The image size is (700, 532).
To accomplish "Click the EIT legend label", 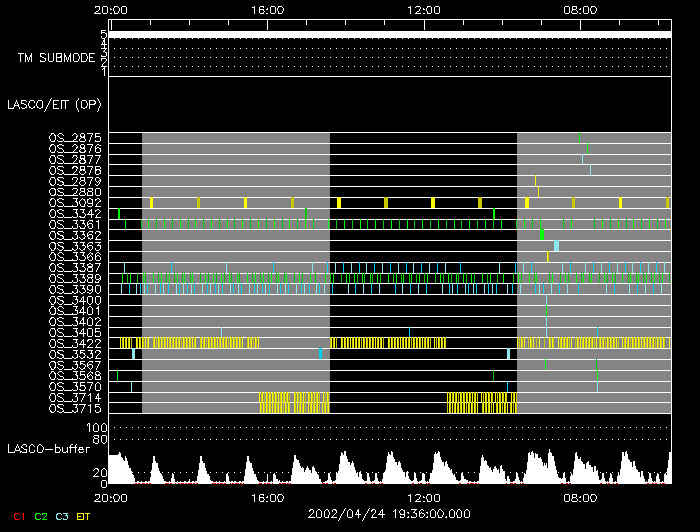I will (x=83, y=515).
